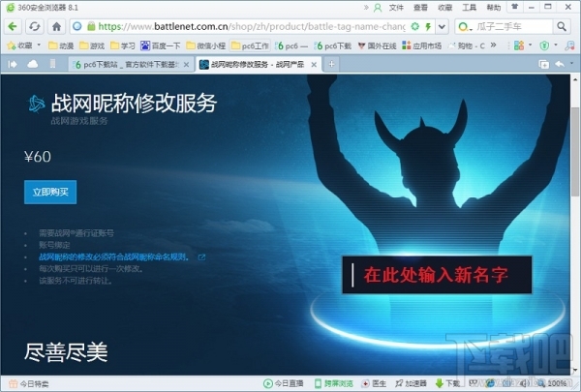Open 下载 downloads in status bar

click(447, 383)
